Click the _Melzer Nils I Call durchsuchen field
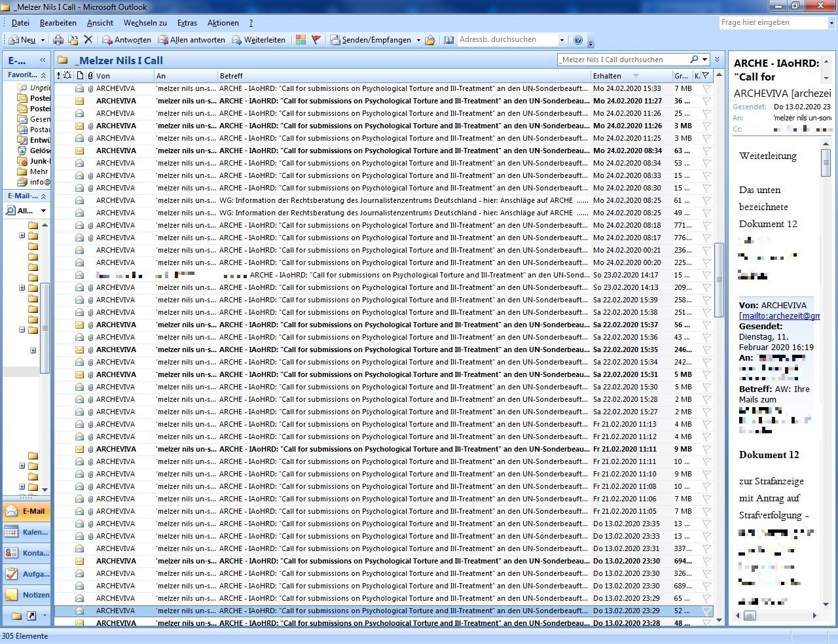838x644 pixels. click(x=622, y=60)
